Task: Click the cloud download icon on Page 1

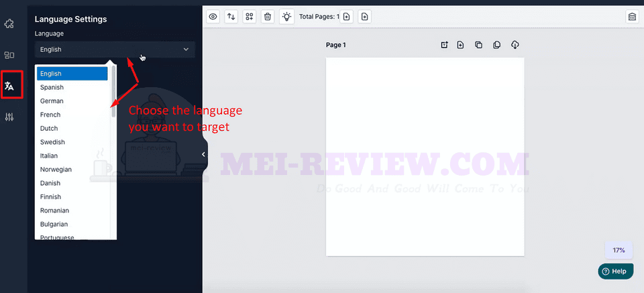Action: click(x=515, y=45)
